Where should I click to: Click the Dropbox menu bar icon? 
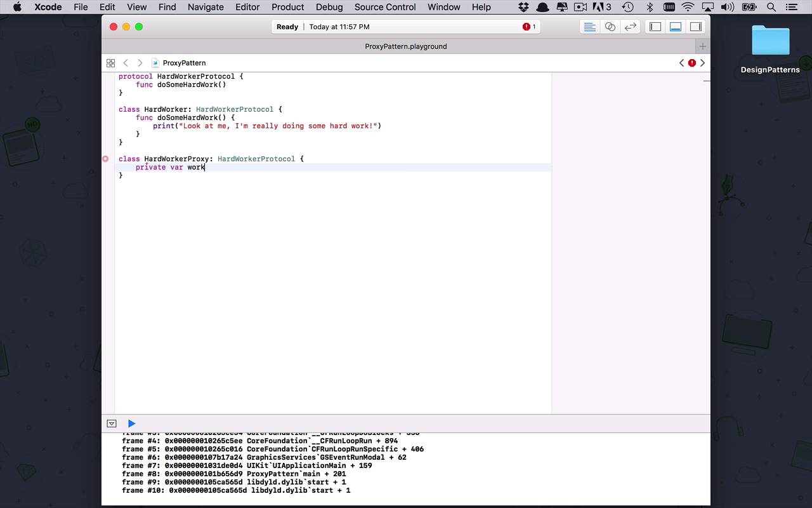coord(523,7)
